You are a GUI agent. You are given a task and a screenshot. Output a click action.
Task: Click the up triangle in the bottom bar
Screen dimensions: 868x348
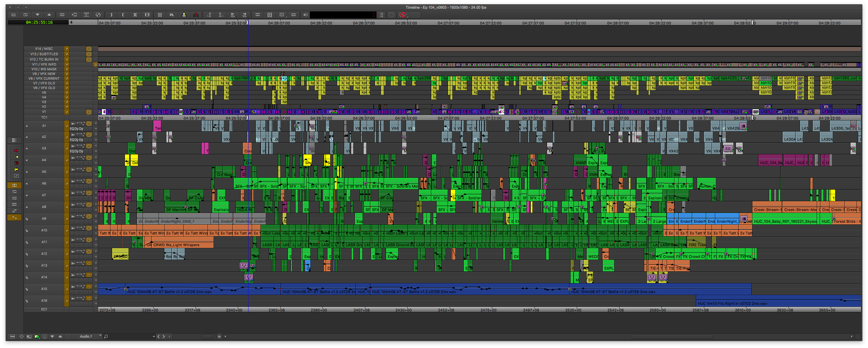[60, 336]
